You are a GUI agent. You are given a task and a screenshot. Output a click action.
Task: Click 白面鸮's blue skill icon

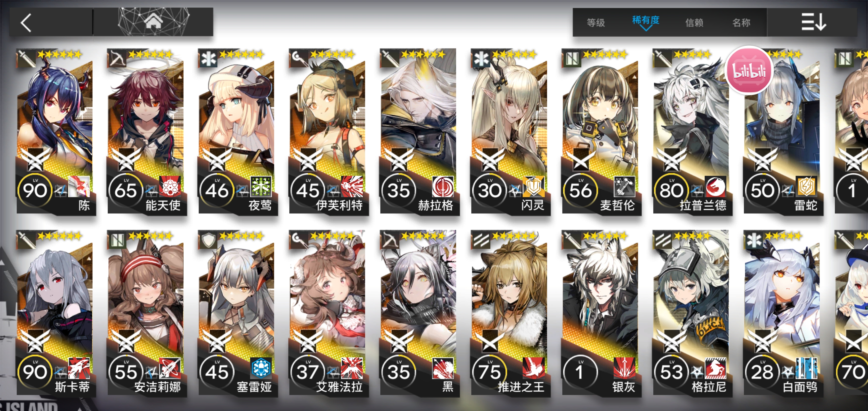point(806,368)
